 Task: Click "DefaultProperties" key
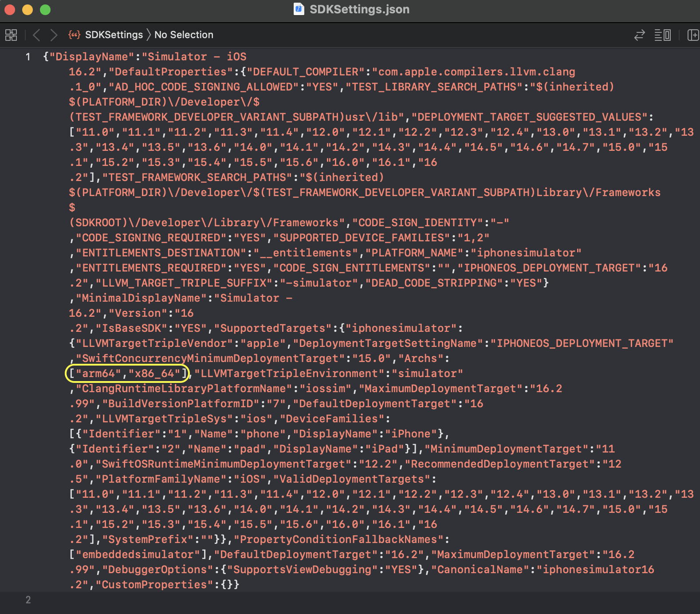coord(171,72)
